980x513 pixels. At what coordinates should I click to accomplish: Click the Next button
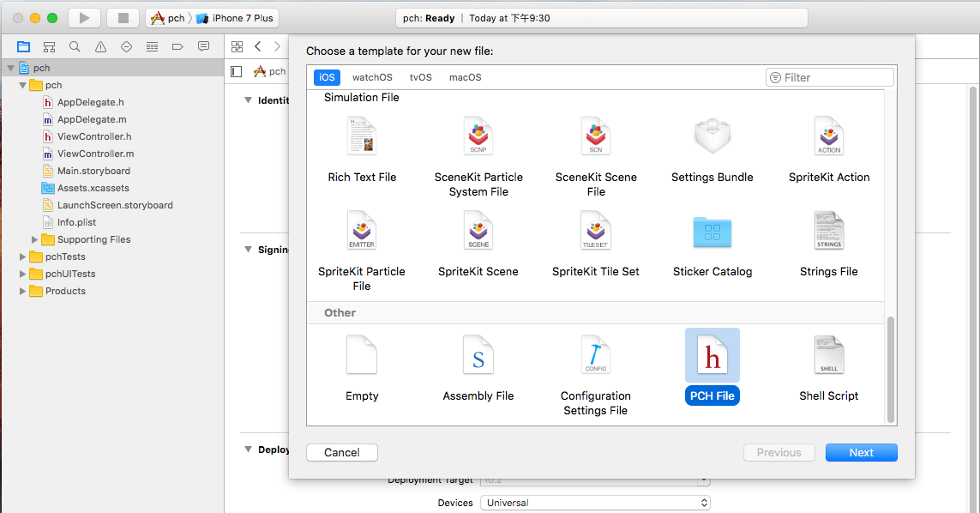point(861,452)
